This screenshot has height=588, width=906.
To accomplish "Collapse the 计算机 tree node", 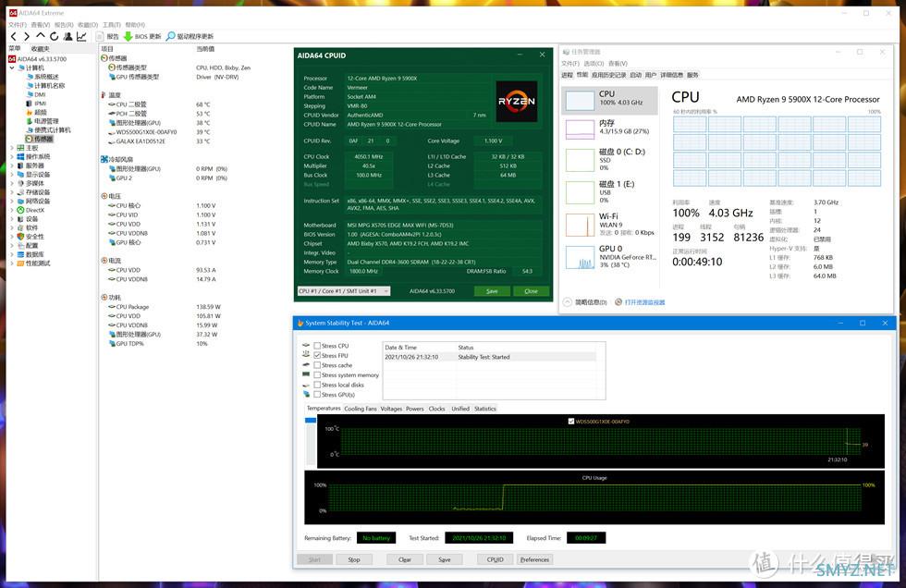I will pyautogui.click(x=12, y=67).
